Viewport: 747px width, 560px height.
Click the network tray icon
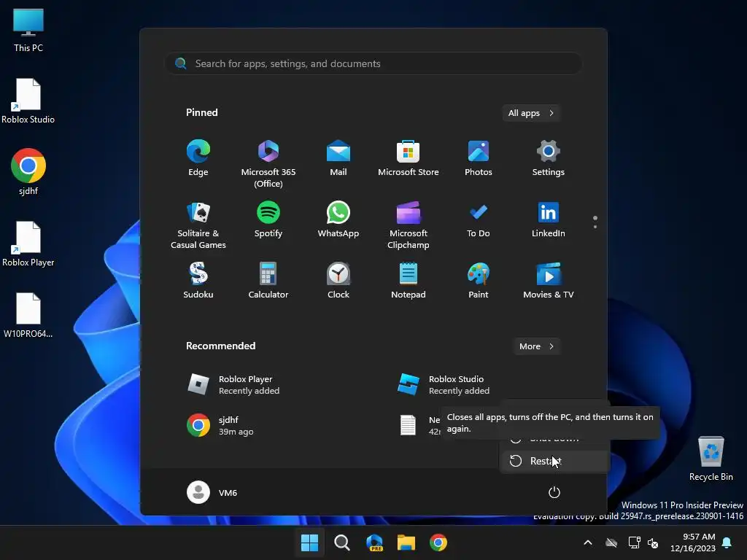pyautogui.click(x=634, y=542)
